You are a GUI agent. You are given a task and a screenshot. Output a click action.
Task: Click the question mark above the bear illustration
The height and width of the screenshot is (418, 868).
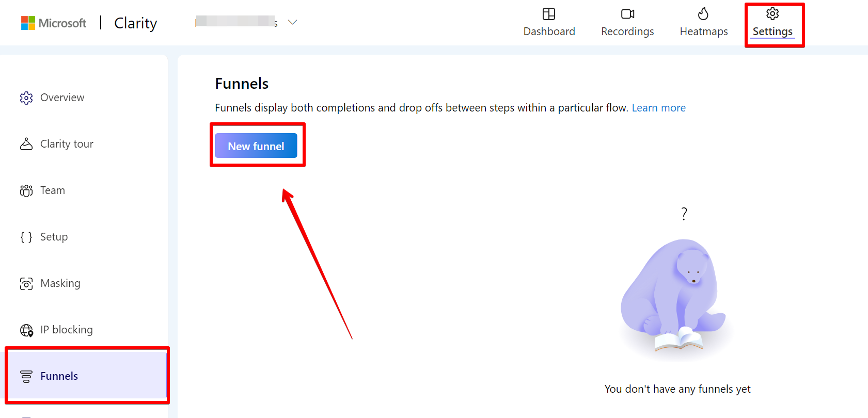tap(684, 213)
